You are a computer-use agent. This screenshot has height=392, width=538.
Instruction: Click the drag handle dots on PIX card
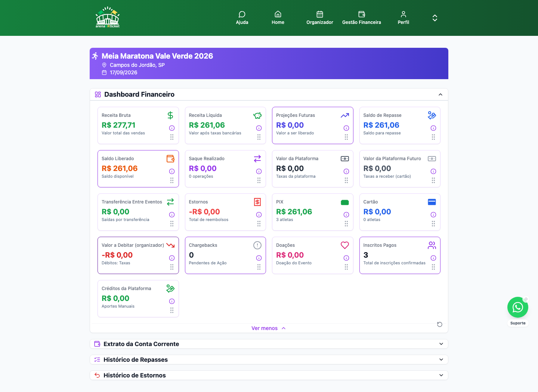346,224
